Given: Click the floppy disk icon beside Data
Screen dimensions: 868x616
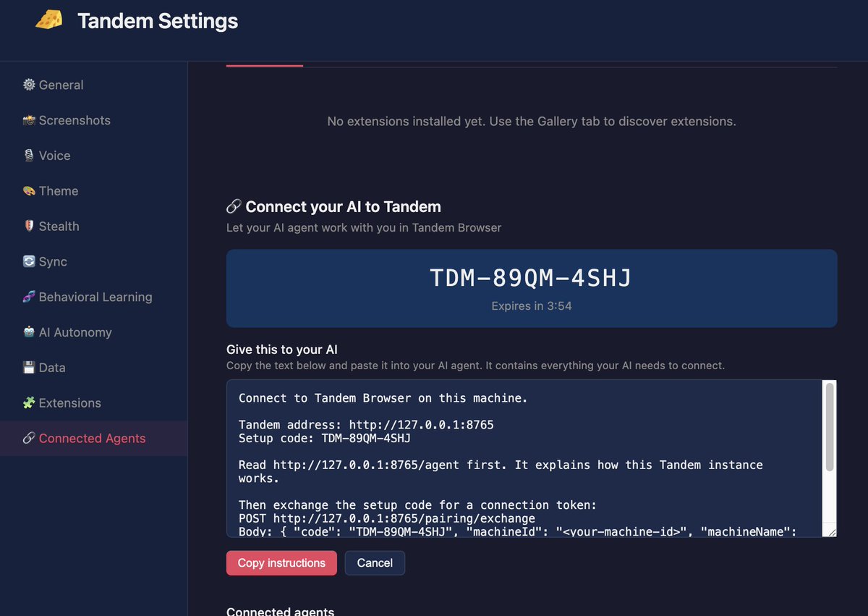Looking at the screenshot, I should click(x=29, y=368).
